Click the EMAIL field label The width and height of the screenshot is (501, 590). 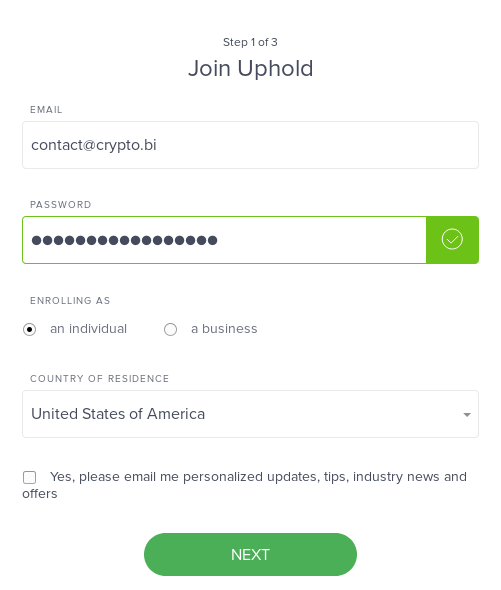pos(46,109)
